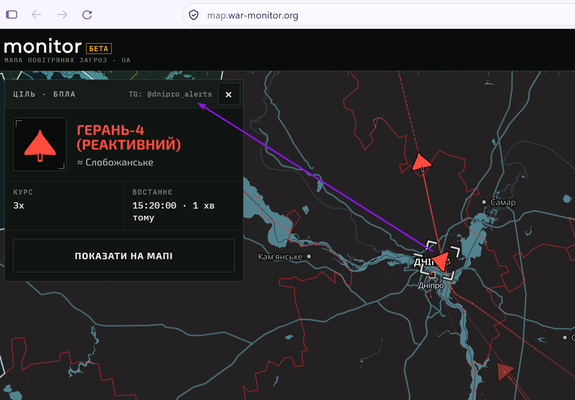575x400 pixels.
Task: Click the ГЕРАНЬ-4 (РЕАКТИВНИЙ) title
Action: [129, 137]
